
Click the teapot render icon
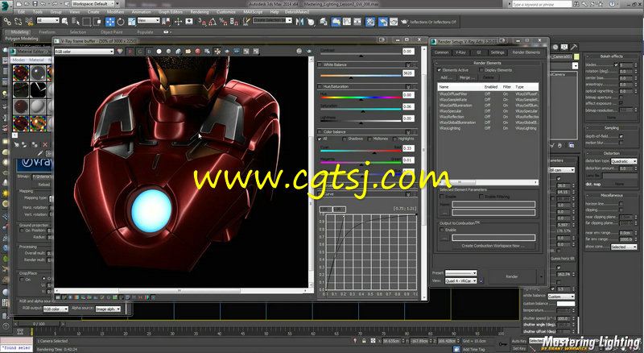[405, 22]
